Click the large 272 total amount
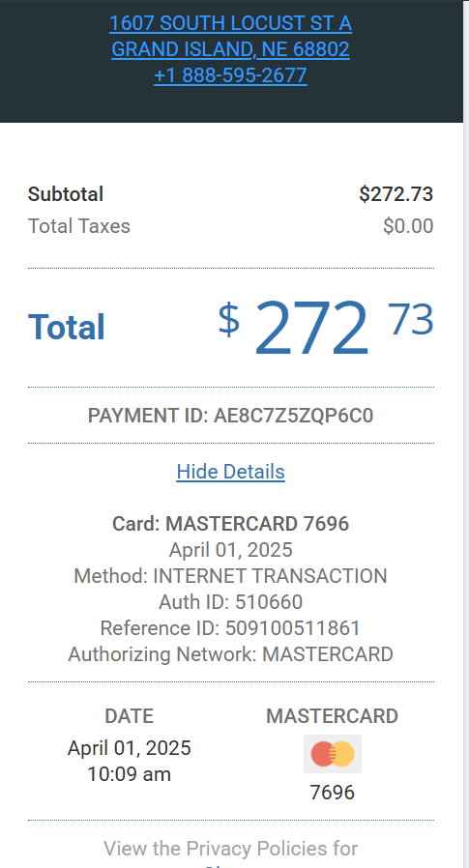Image resolution: width=469 pixels, height=868 pixels. pyautogui.click(x=311, y=328)
